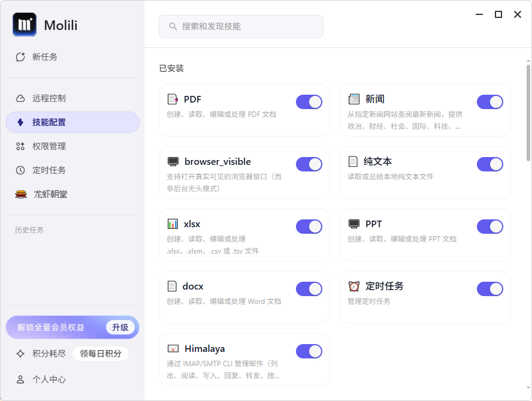Open 权限管理 in the sidebar
Screen dimensions: 532x401
click(72, 146)
